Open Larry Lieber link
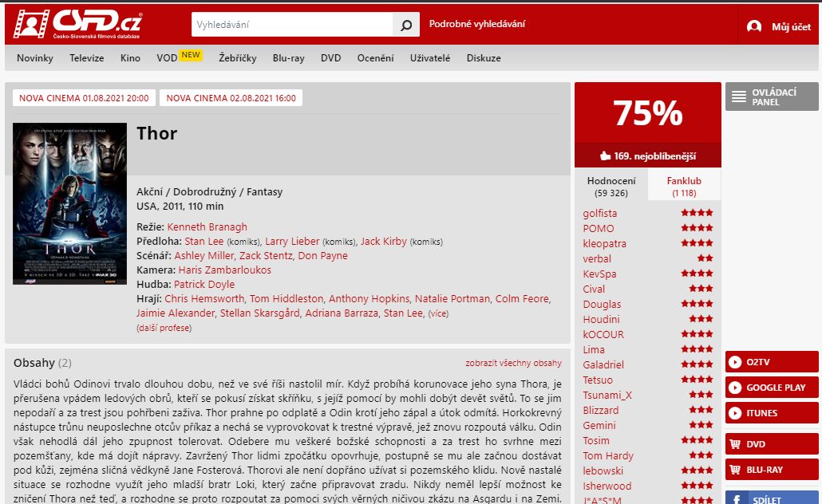Image resolution: width=822 pixels, height=504 pixels. (292, 242)
